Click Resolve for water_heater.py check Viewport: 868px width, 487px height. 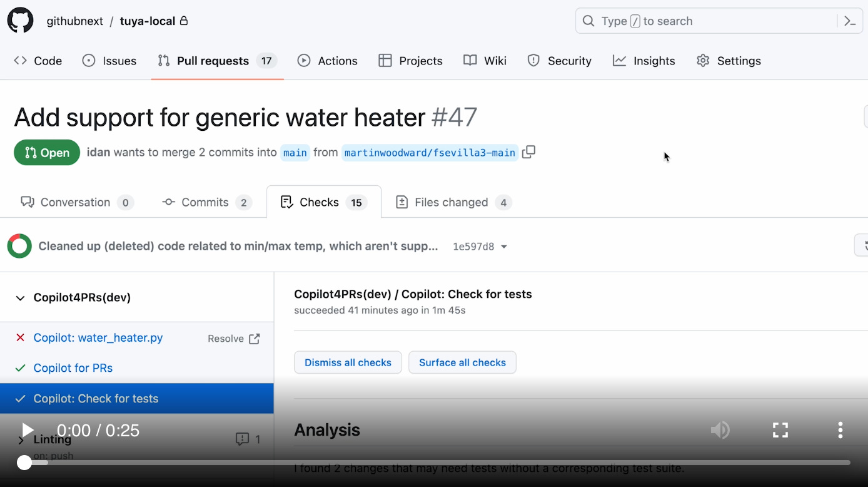[x=233, y=339]
